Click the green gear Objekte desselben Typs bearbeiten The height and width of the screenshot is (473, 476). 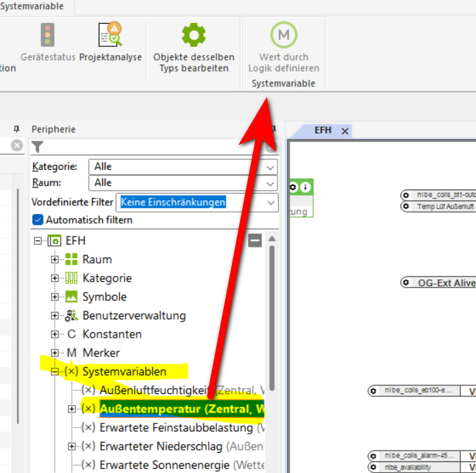tap(193, 35)
